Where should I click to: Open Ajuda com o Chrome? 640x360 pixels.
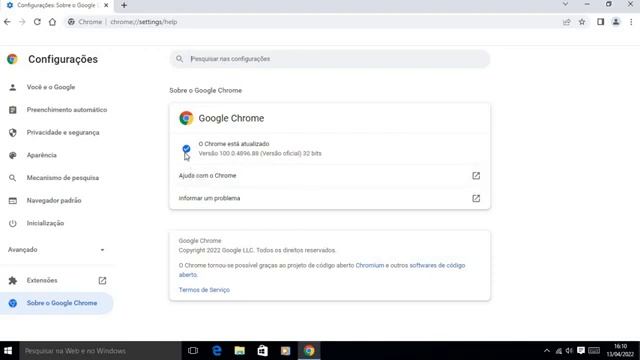click(330, 176)
